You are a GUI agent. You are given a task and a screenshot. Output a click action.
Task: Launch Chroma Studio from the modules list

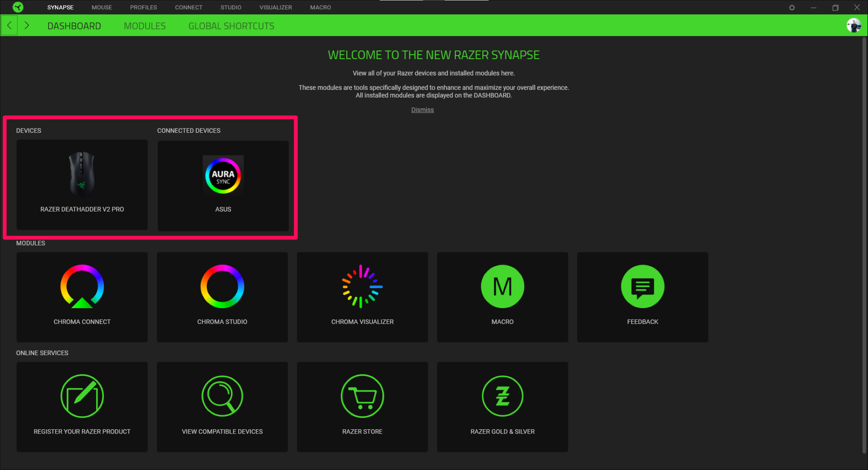coord(222,297)
